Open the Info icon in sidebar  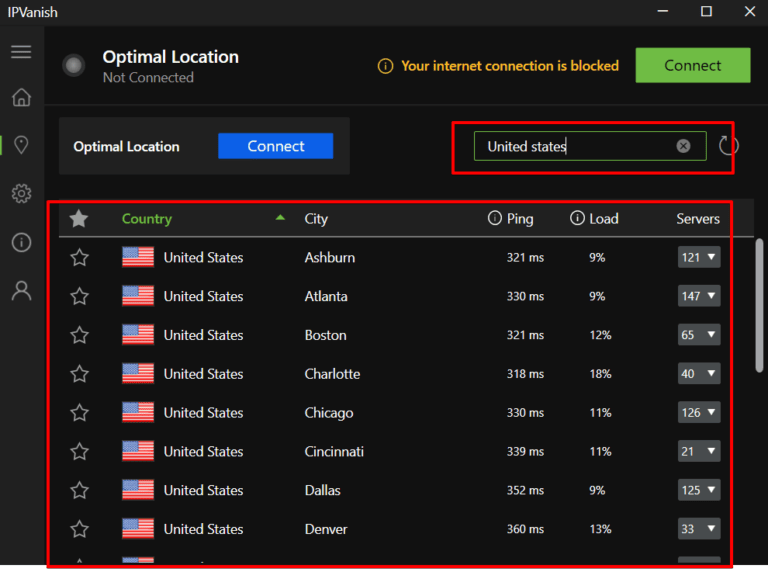click(21, 243)
